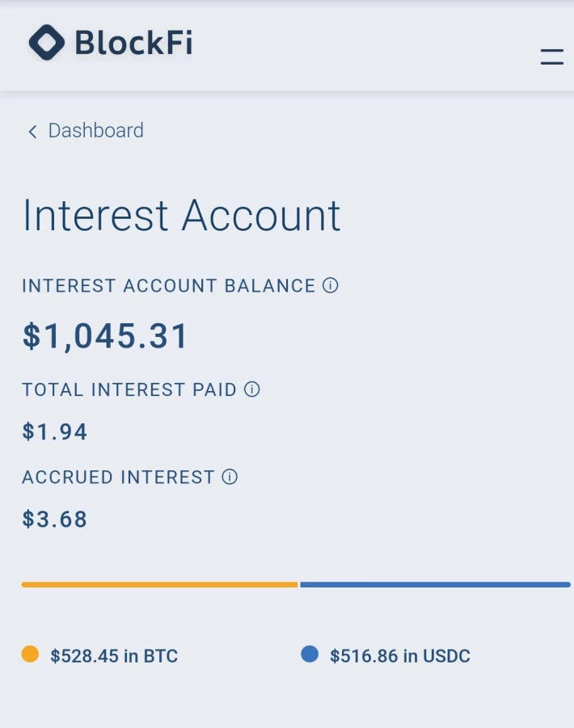Open info icon for Interest Account Balance
Image resolution: width=574 pixels, height=728 pixels.
(x=330, y=285)
